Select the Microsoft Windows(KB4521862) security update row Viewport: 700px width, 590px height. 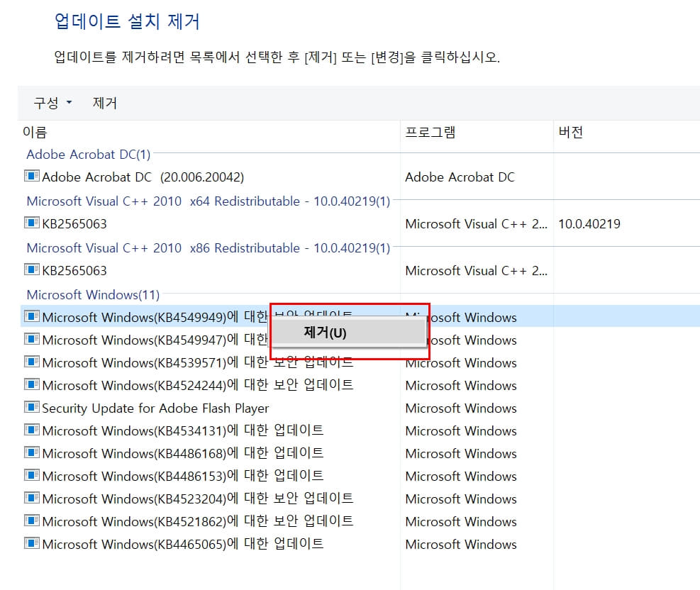(198, 522)
